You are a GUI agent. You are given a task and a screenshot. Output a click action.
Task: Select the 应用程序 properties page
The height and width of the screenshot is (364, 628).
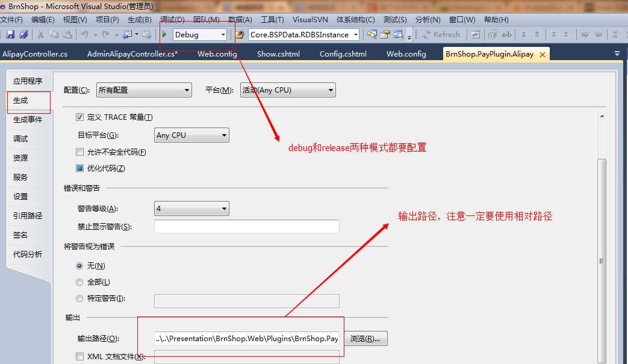[27, 81]
